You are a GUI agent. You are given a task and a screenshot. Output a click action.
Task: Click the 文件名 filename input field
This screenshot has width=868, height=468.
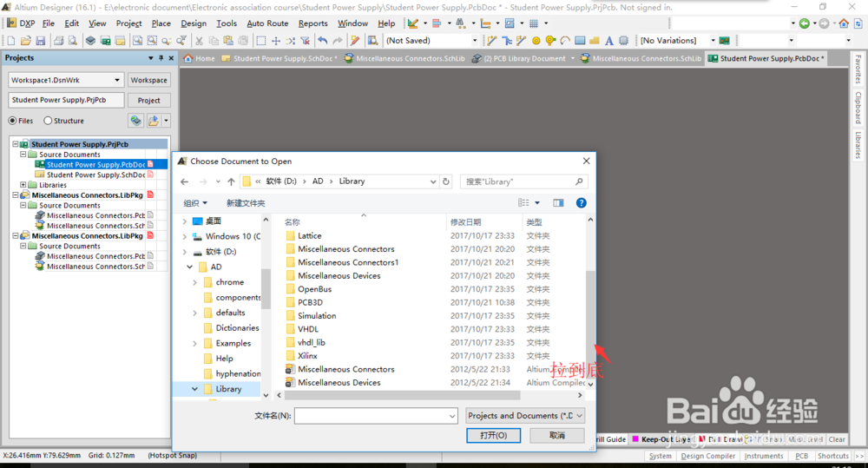(x=376, y=415)
